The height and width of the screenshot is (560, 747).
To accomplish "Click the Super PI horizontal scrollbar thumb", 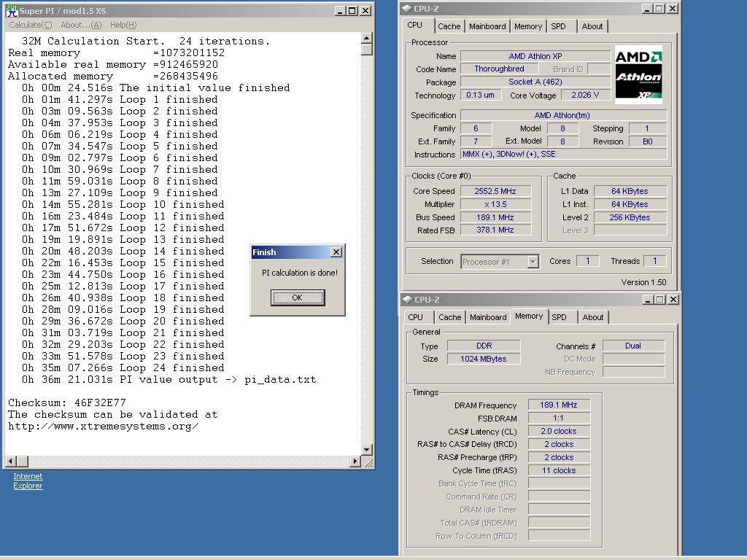I will point(23,461).
